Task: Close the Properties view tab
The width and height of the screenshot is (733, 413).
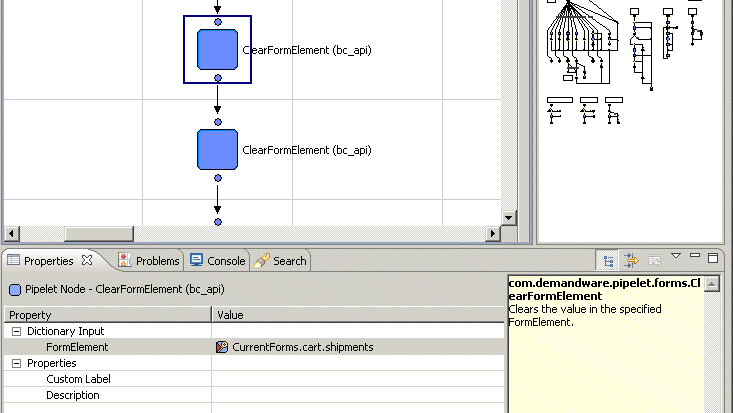Action: click(x=87, y=261)
